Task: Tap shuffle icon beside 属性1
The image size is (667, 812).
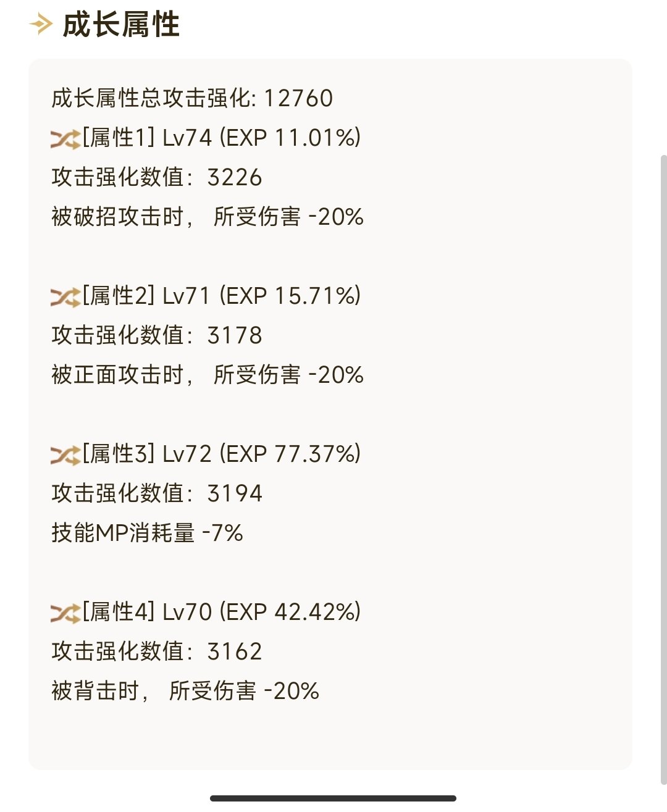Action: [65, 139]
